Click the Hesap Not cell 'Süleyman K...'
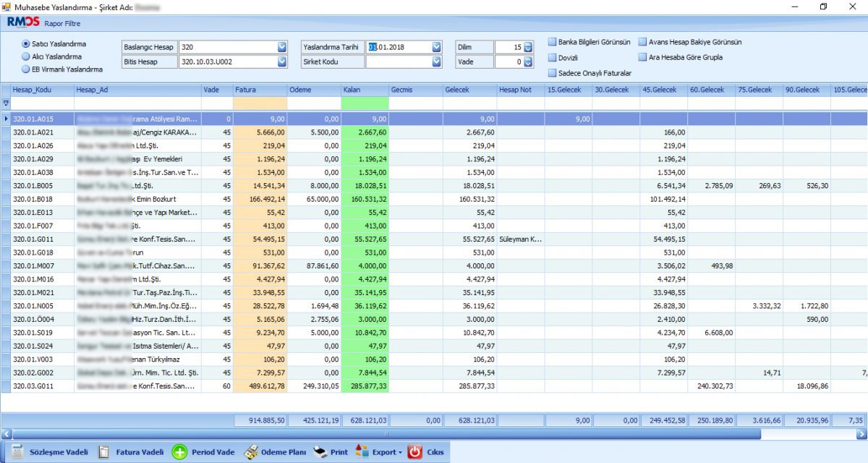The height and width of the screenshot is (463, 868). (x=520, y=239)
